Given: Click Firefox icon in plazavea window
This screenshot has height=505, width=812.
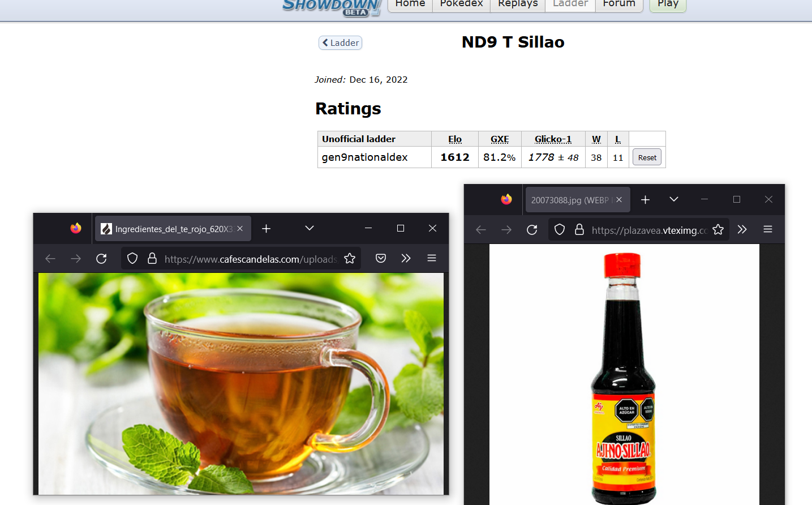Looking at the screenshot, I should (506, 199).
